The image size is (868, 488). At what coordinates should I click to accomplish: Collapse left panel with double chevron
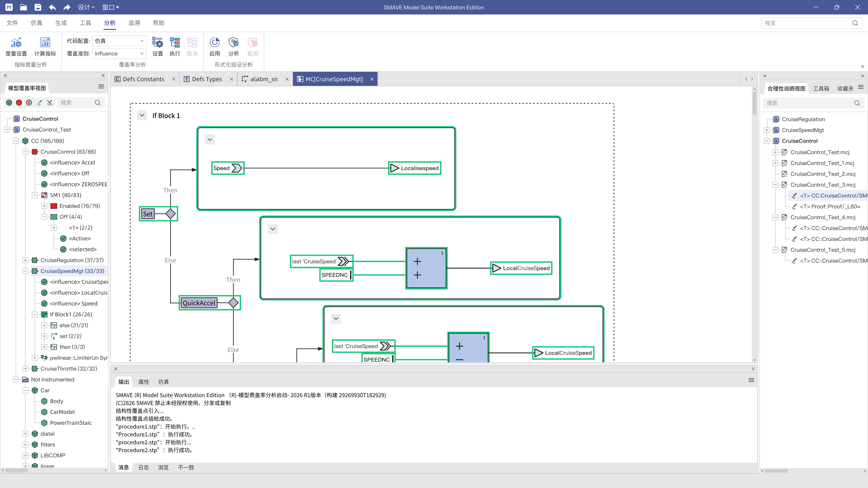5,75
